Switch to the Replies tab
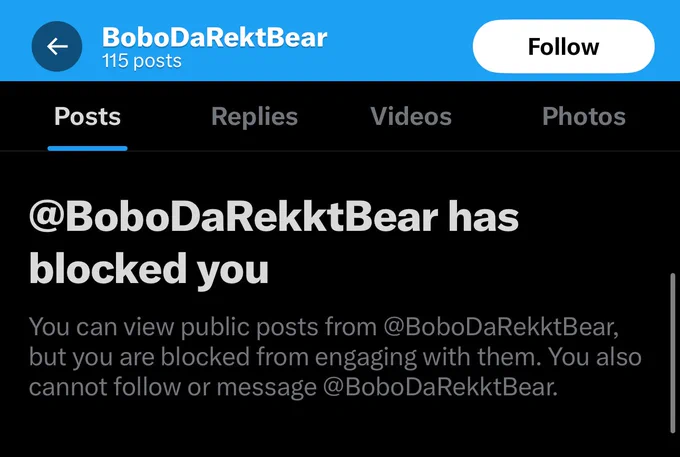Viewport: 680px width, 457px height. click(x=255, y=116)
